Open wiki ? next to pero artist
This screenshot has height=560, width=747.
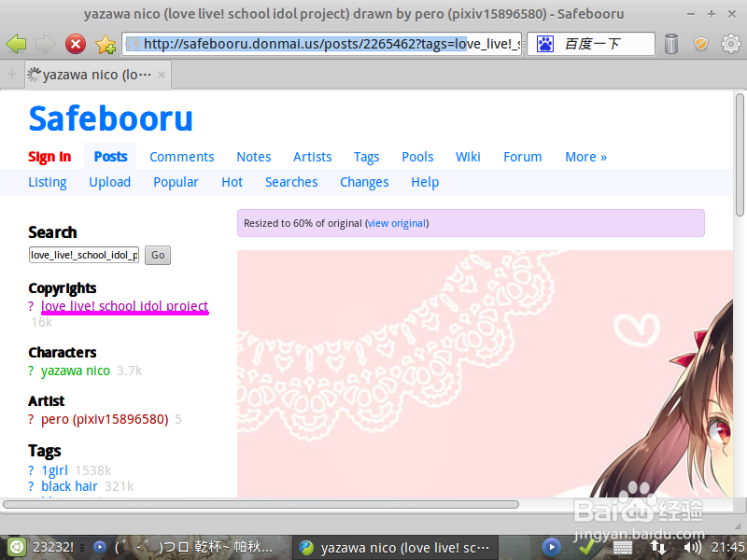click(x=31, y=419)
